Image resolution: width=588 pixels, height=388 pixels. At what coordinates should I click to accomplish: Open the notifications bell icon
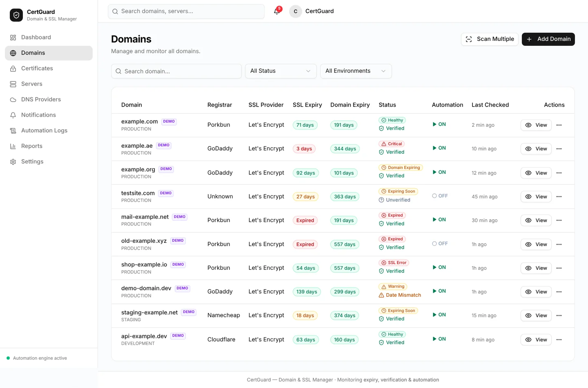tap(277, 11)
